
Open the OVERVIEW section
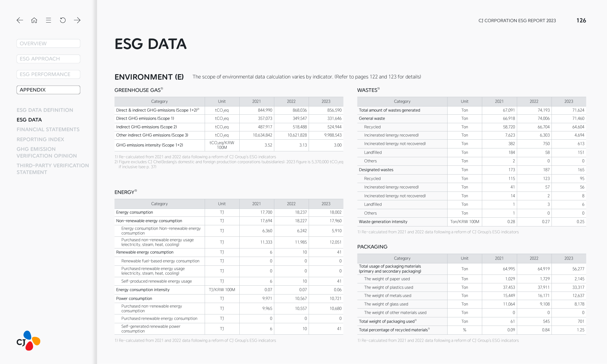point(48,43)
